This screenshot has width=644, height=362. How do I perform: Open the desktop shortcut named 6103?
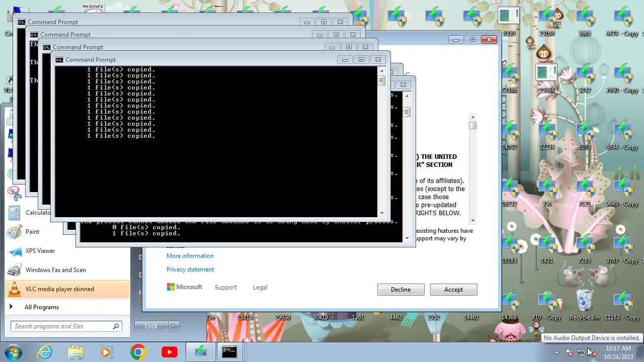tap(585, 135)
